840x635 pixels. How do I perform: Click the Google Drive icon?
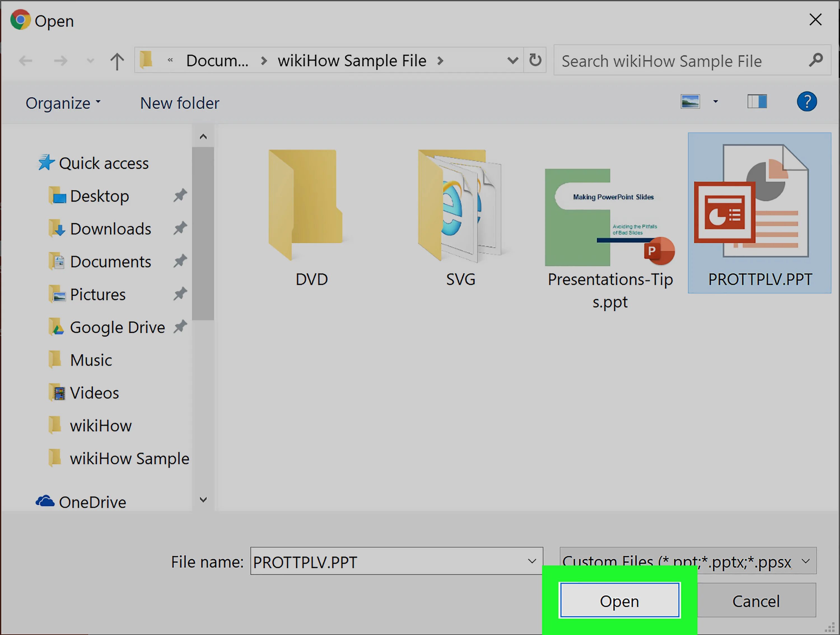coord(56,327)
